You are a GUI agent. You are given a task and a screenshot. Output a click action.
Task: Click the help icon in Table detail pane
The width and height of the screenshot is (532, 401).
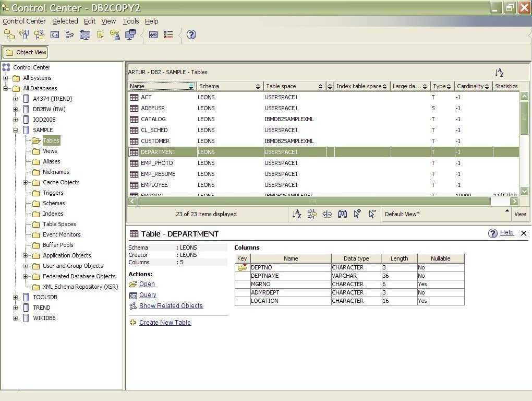(x=493, y=233)
